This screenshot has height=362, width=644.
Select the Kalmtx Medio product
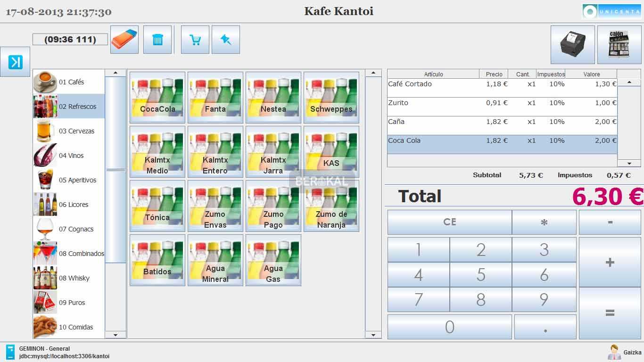157,152
